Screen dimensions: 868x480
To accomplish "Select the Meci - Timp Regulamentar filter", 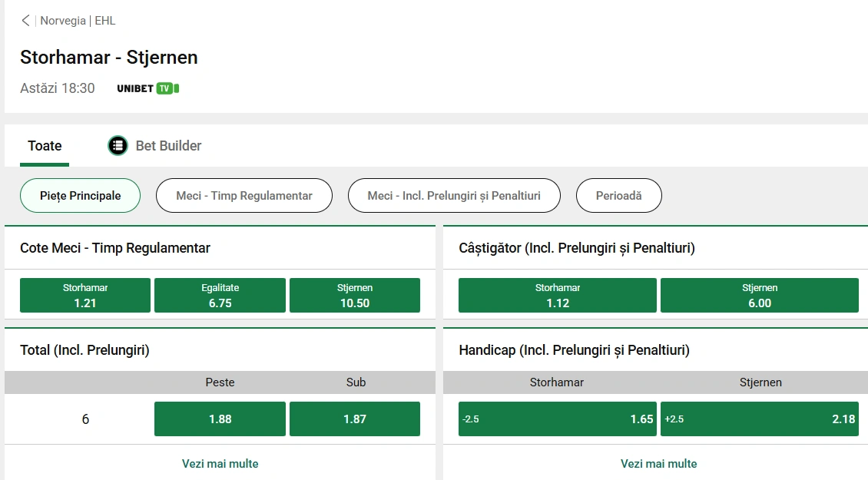I will click(x=244, y=196).
